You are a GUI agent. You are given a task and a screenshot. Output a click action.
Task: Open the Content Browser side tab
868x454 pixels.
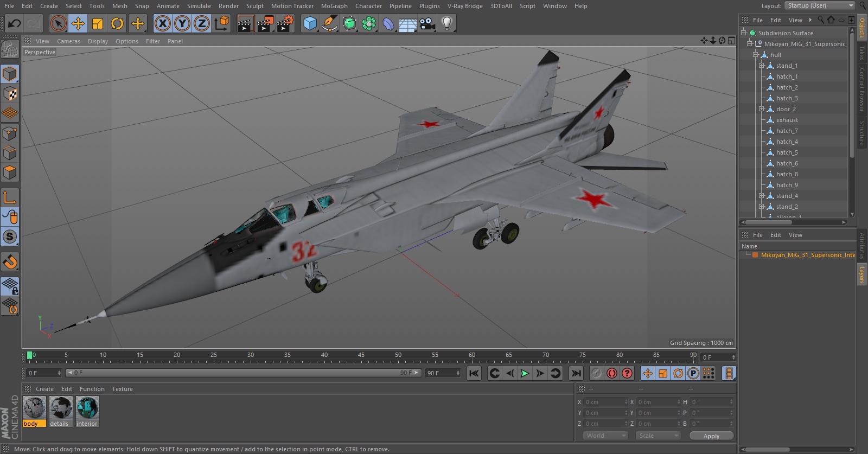point(862,89)
